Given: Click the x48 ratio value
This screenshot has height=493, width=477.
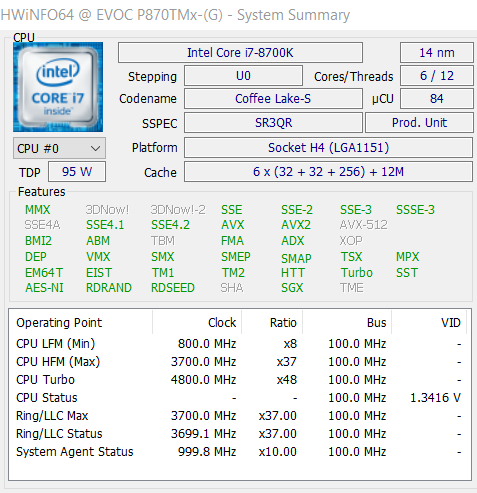Looking at the screenshot, I should point(287,380).
